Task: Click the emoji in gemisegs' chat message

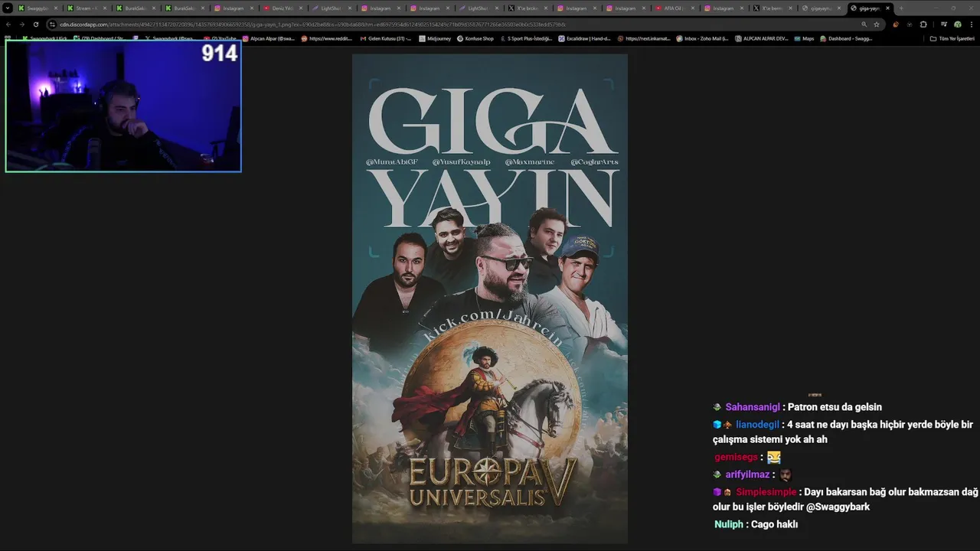Action: [x=774, y=457]
